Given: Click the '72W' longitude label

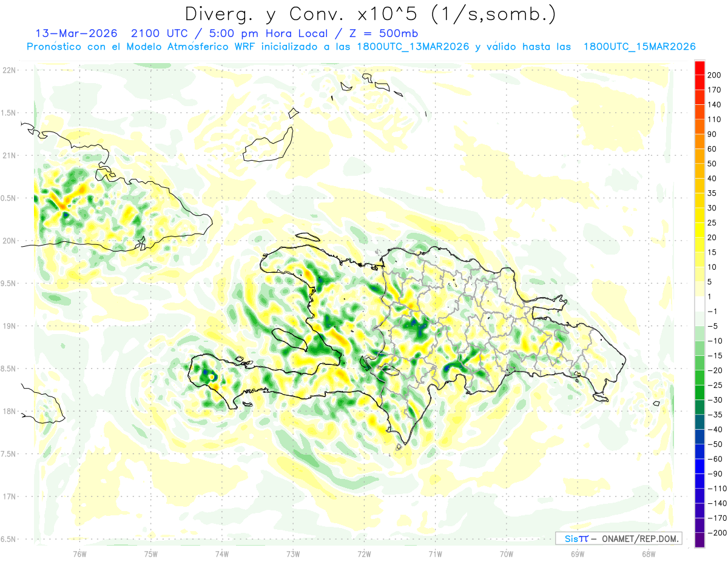Looking at the screenshot, I should tap(364, 554).
